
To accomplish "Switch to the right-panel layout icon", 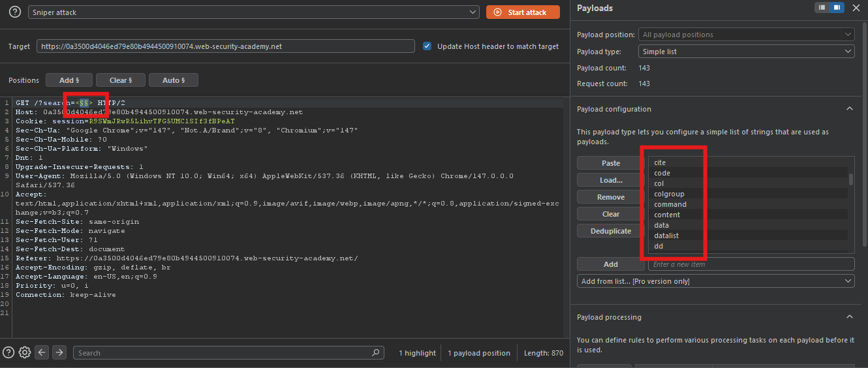I will point(837,8).
